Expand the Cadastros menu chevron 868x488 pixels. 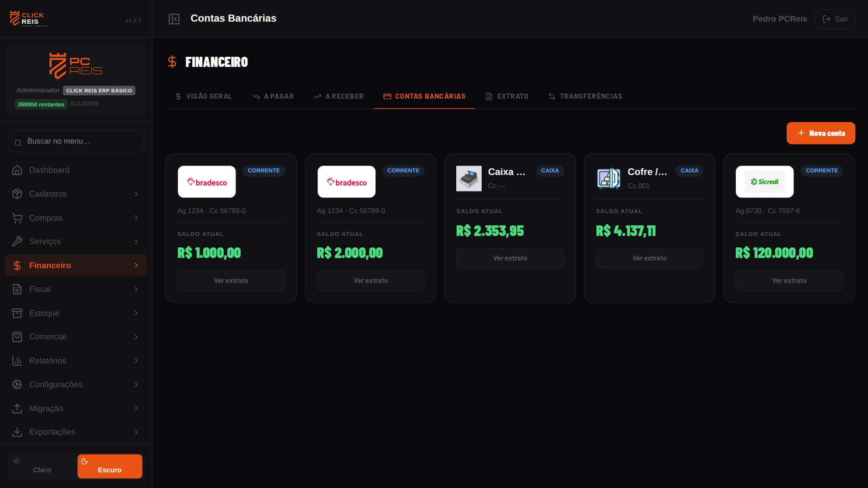pos(136,194)
